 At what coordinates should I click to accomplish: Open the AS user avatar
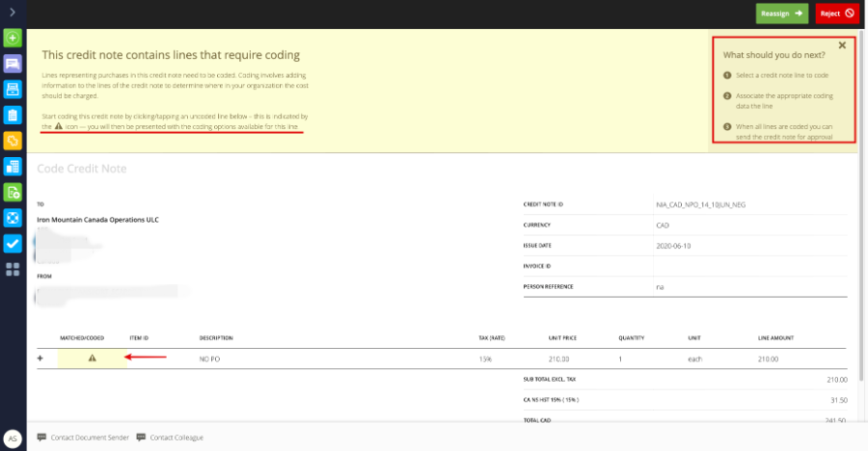point(13,438)
